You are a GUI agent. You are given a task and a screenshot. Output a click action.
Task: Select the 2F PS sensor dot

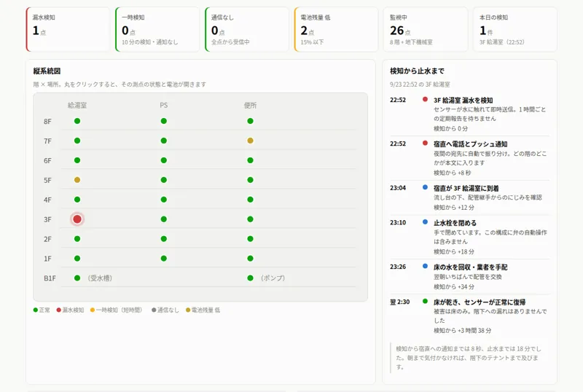point(163,239)
